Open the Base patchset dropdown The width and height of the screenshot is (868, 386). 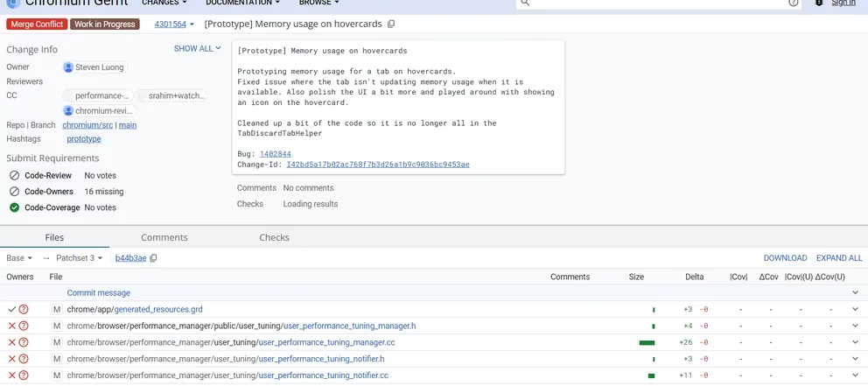coord(19,258)
